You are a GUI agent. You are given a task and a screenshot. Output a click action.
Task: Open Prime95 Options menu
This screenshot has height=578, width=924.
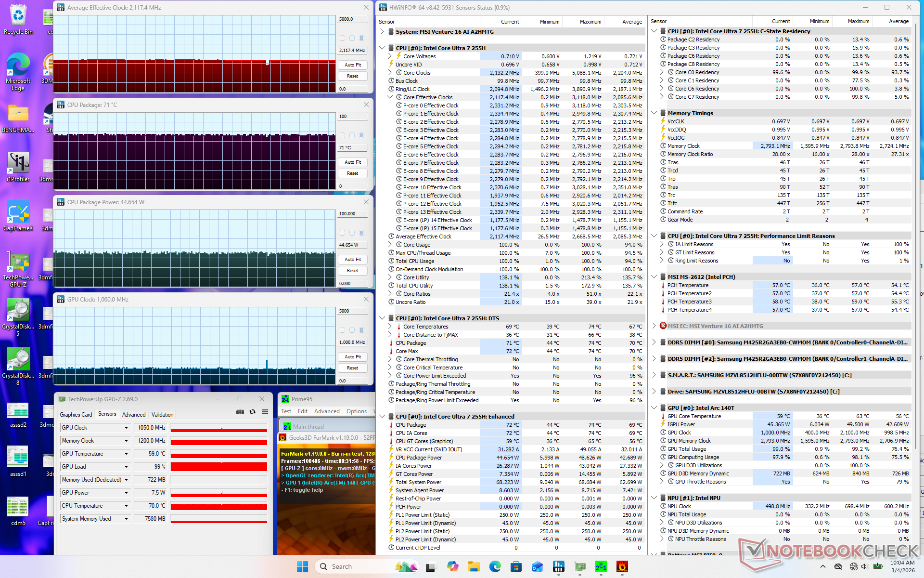tap(356, 411)
